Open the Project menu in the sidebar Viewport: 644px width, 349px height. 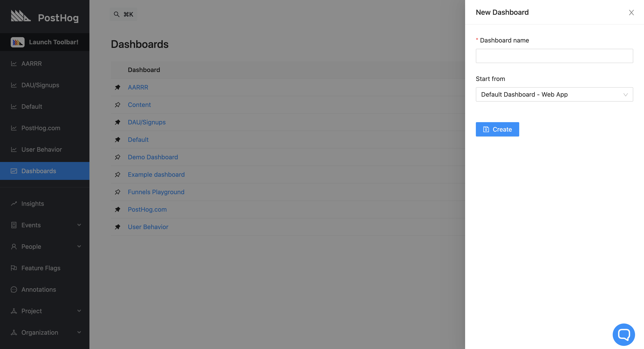(x=31, y=311)
